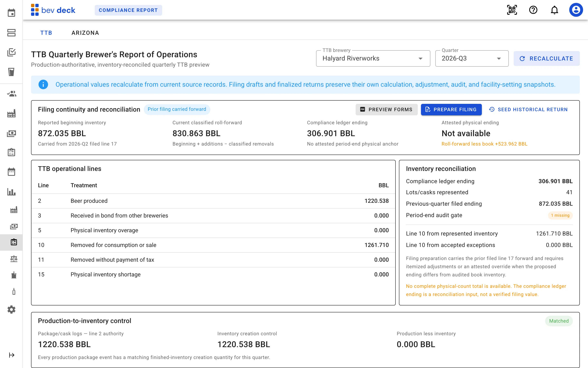
Task: Click the PREPARE FILING button
Action: [451, 110]
